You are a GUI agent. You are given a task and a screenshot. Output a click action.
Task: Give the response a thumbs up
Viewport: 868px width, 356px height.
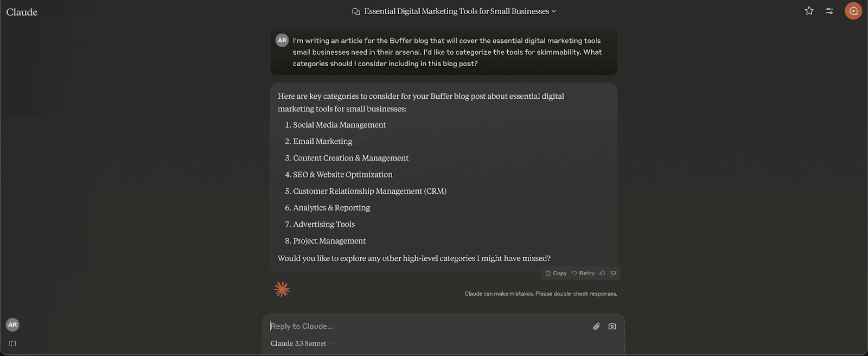[x=602, y=273]
